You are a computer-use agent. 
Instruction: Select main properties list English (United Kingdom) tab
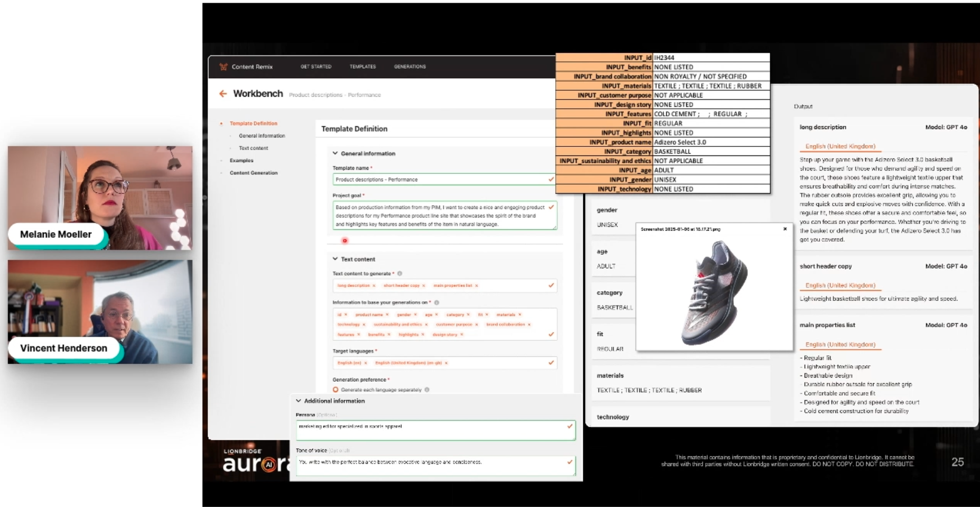[840, 345]
